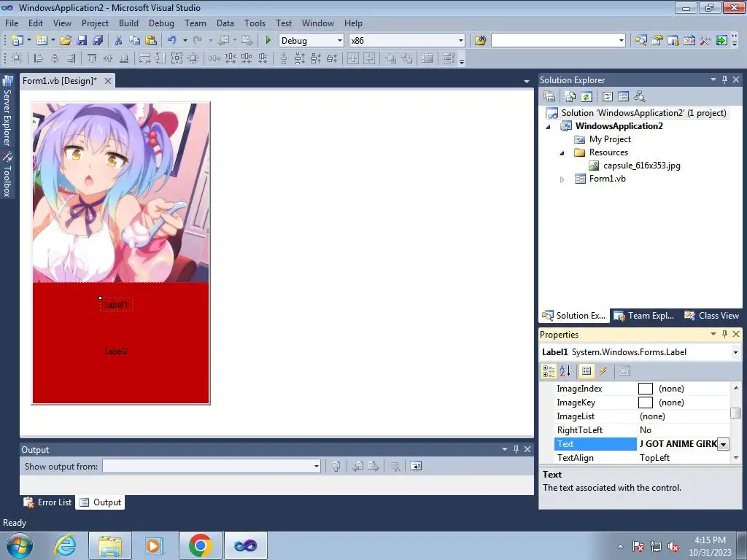The height and width of the screenshot is (560, 747).
Task: Click the Find in Files icon
Action: (480, 41)
